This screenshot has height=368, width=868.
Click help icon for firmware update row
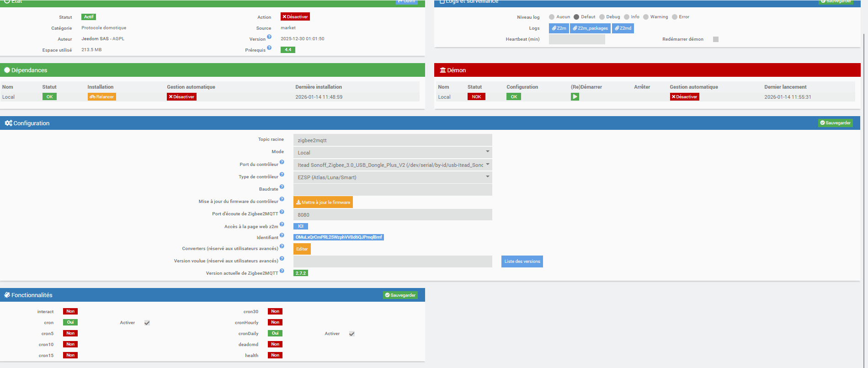[x=282, y=199]
